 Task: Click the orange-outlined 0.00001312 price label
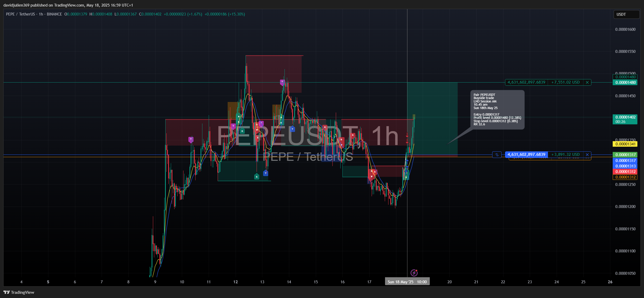[x=625, y=177]
